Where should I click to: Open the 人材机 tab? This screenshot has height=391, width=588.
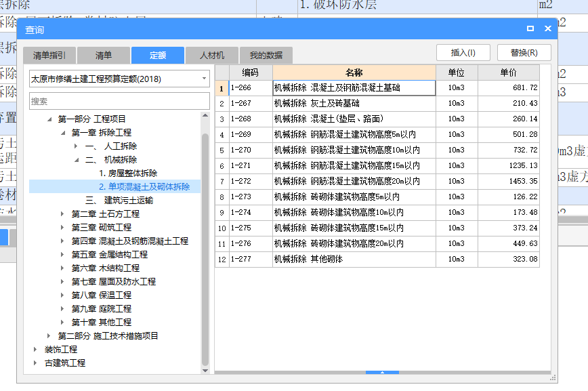(212, 56)
